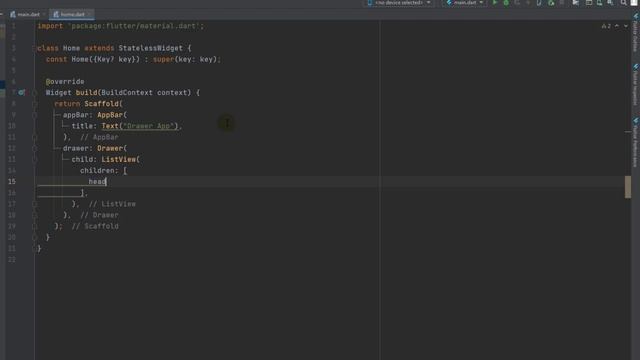Click line number 15 in the gutter
The width and height of the screenshot is (640, 360).
(12, 182)
